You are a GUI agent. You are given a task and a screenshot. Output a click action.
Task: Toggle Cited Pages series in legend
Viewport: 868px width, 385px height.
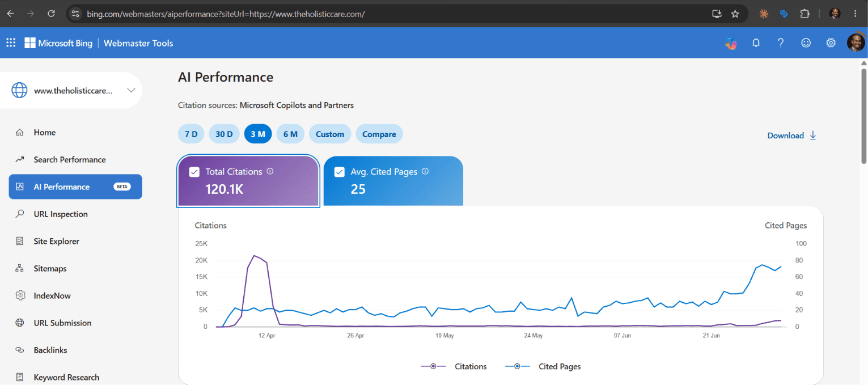click(543, 367)
